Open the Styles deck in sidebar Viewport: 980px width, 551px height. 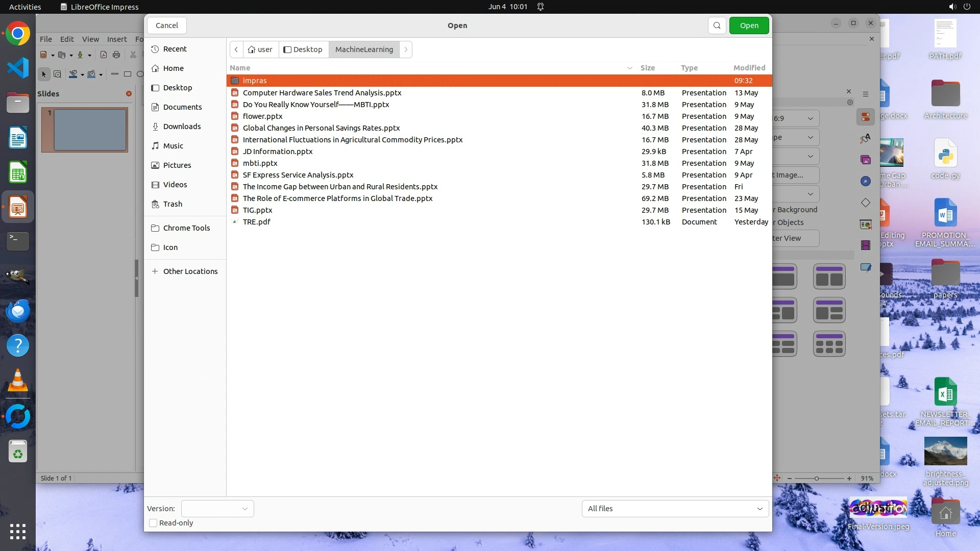click(x=866, y=139)
